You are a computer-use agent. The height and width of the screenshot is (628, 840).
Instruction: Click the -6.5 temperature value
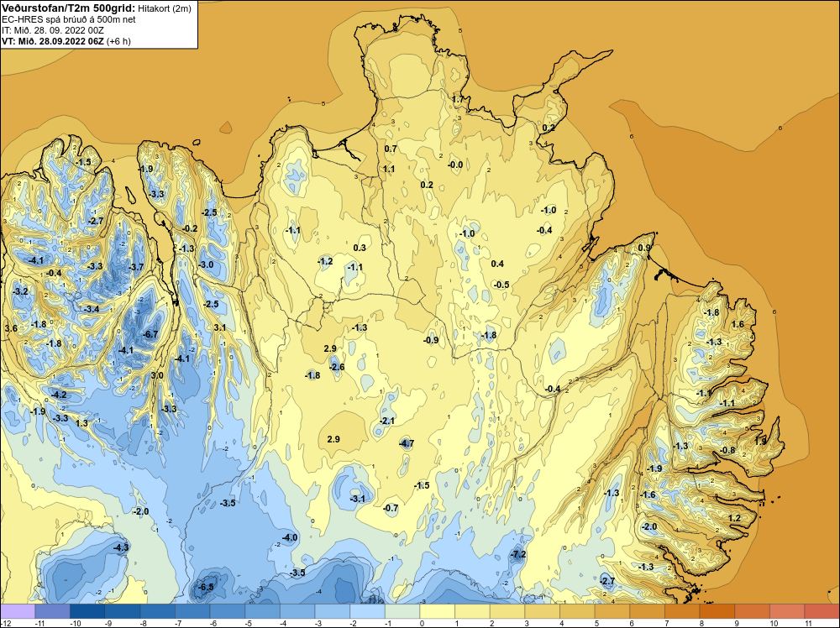[x=206, y=587]
